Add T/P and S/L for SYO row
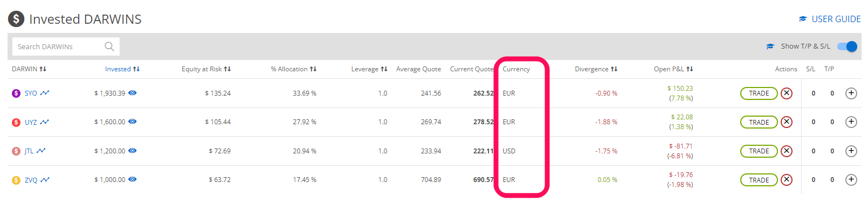Viewport: 868px width, 202px height. click(851, 93)
